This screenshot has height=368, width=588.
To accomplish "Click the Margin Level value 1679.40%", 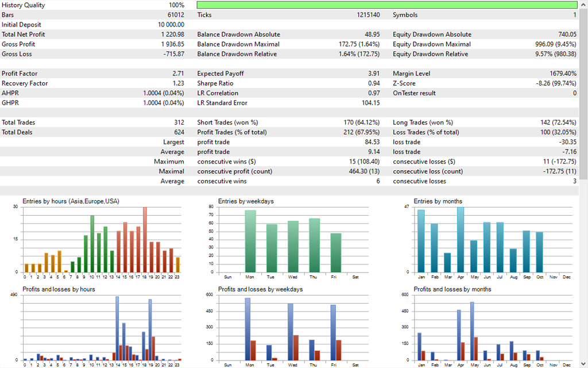I will pyautogui.click(x=563, y=74).
